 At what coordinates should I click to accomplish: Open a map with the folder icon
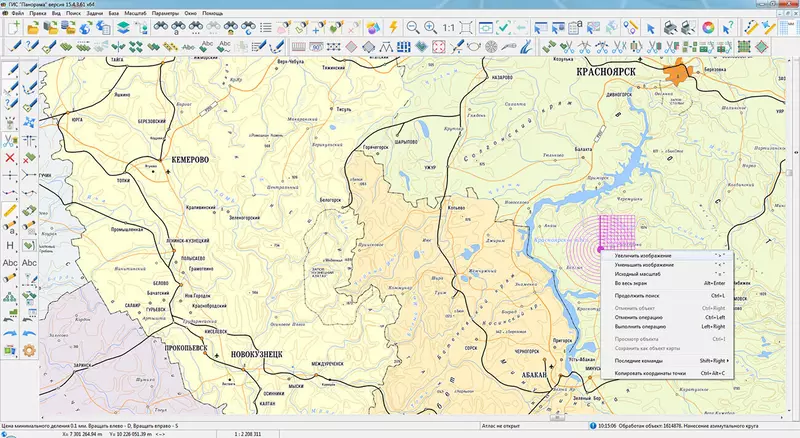33,27
